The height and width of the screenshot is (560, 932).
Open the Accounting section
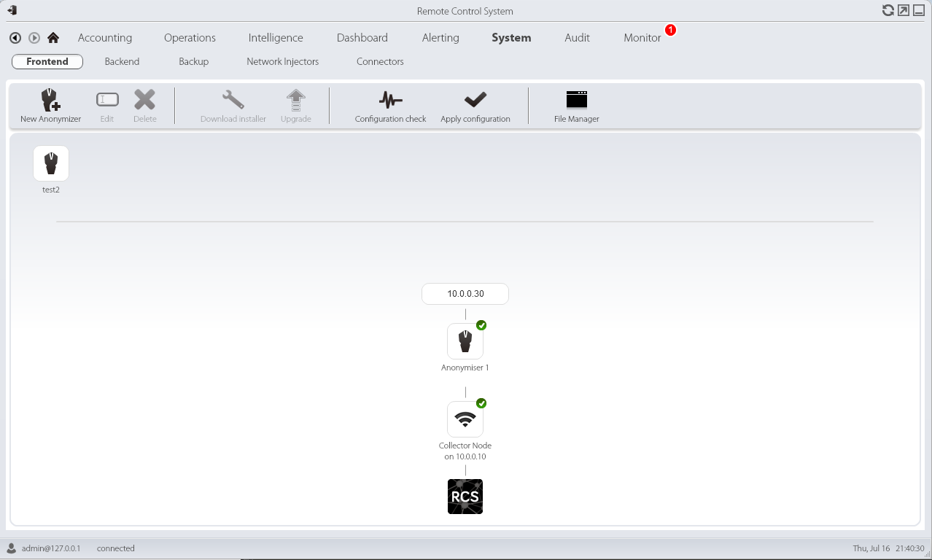click(105, 38)
